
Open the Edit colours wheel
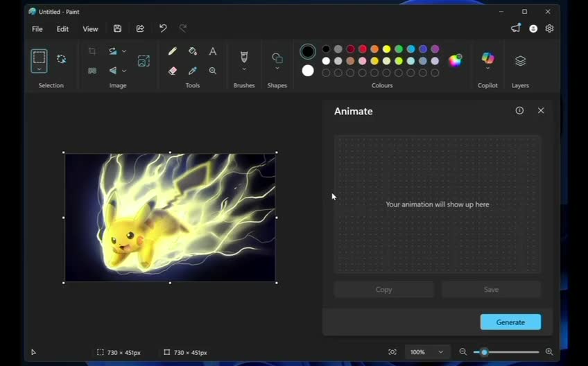coord(455,60)
